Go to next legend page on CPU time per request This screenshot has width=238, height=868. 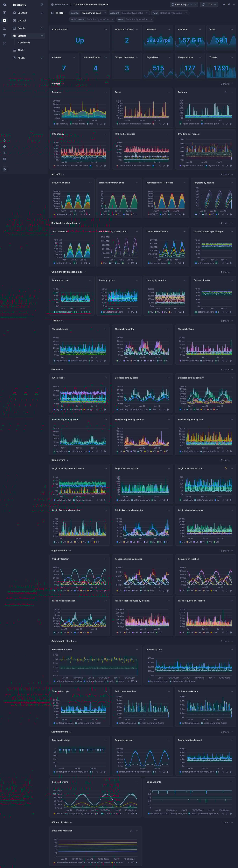pyautogui.click(x=231, y=165)
